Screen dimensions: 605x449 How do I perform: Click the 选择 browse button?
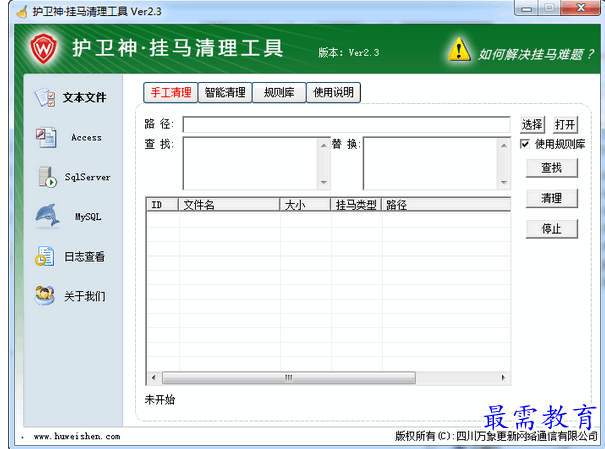pos(532,125)
